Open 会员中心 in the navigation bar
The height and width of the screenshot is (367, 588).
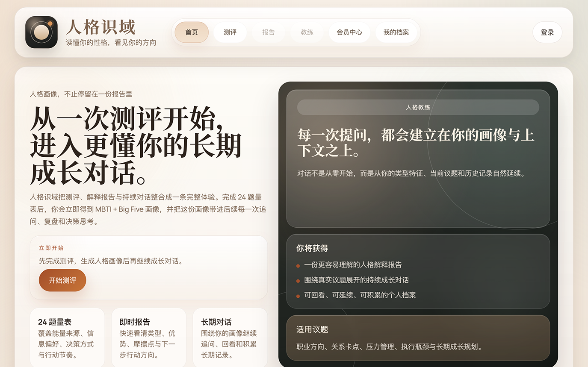[x=349, y=32]
